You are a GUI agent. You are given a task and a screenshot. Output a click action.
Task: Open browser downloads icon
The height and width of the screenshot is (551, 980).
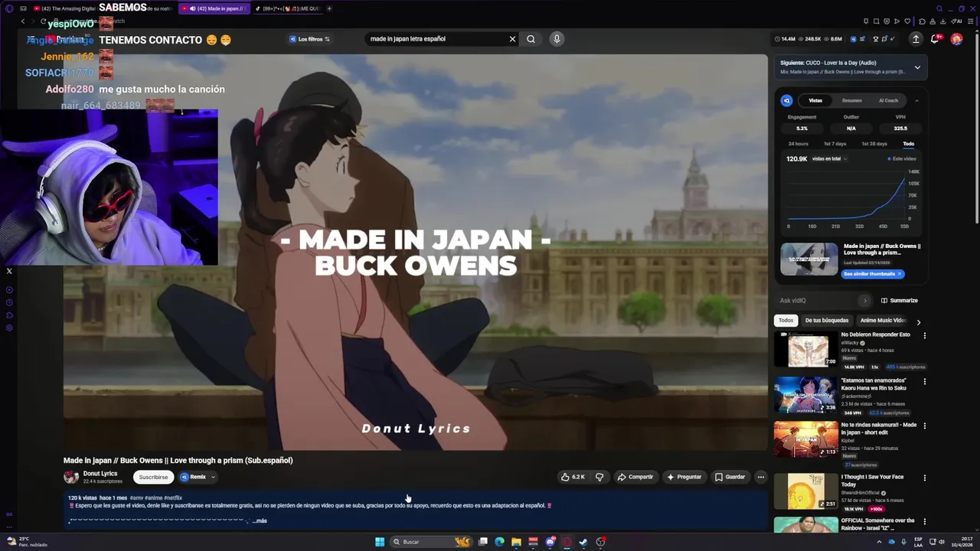pyautogui.click(x=942, y=21)
